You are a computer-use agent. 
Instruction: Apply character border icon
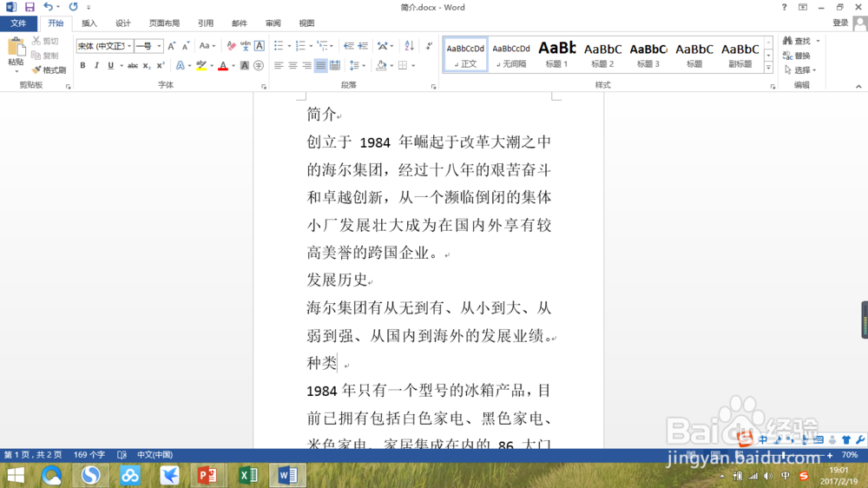[259, 46]
